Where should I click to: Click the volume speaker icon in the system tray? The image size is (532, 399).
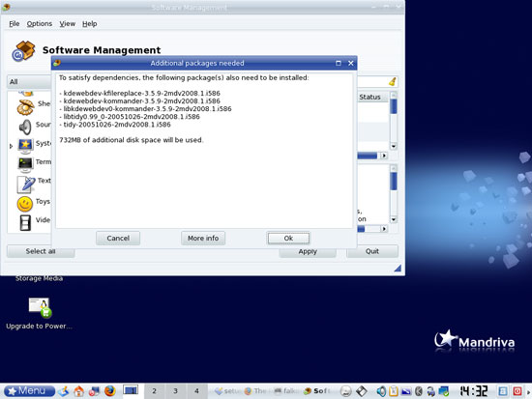click(x=381, y=391)
